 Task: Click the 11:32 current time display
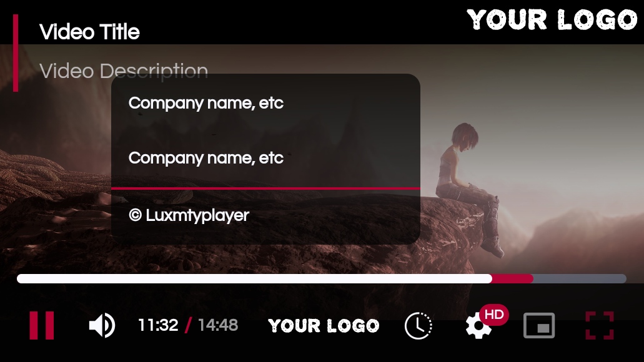tap(158, 325)
